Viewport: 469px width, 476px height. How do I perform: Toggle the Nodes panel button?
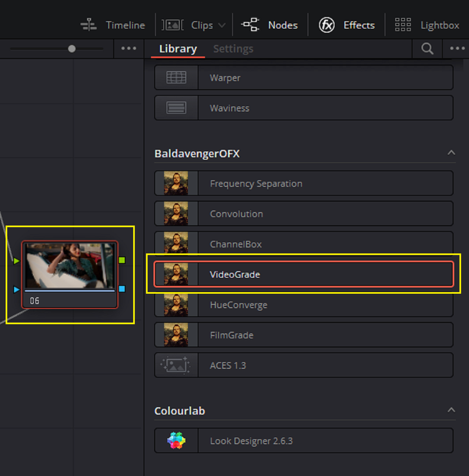[x=270, y=25]
